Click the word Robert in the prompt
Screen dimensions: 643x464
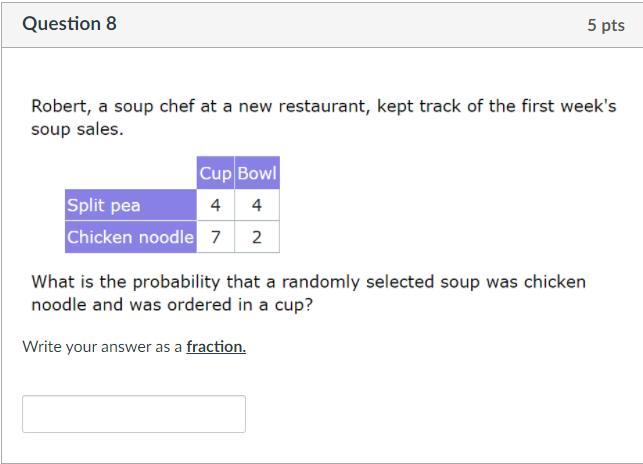click(60, 106)
